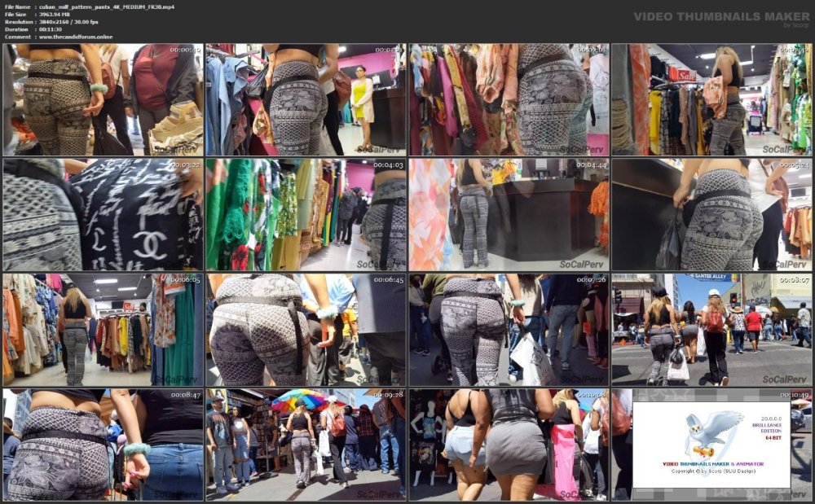
Task: Pick the thumbnail marked 00:06:45
Action: [306, 330]
